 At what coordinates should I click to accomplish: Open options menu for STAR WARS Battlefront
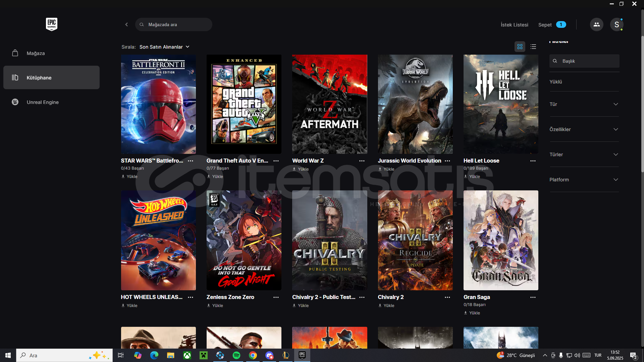point(191,161)
